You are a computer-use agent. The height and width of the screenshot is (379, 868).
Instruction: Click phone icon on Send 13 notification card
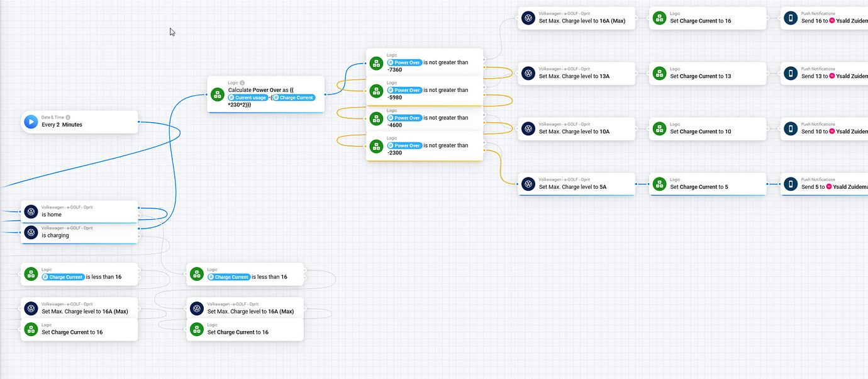(x=791, y=73)
